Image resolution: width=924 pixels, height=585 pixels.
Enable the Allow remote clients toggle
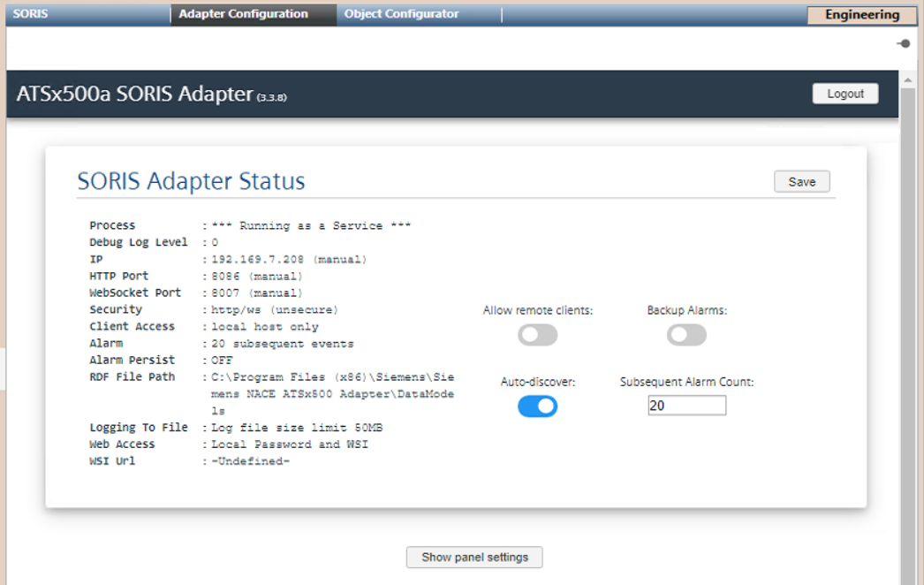pos(537,335)
